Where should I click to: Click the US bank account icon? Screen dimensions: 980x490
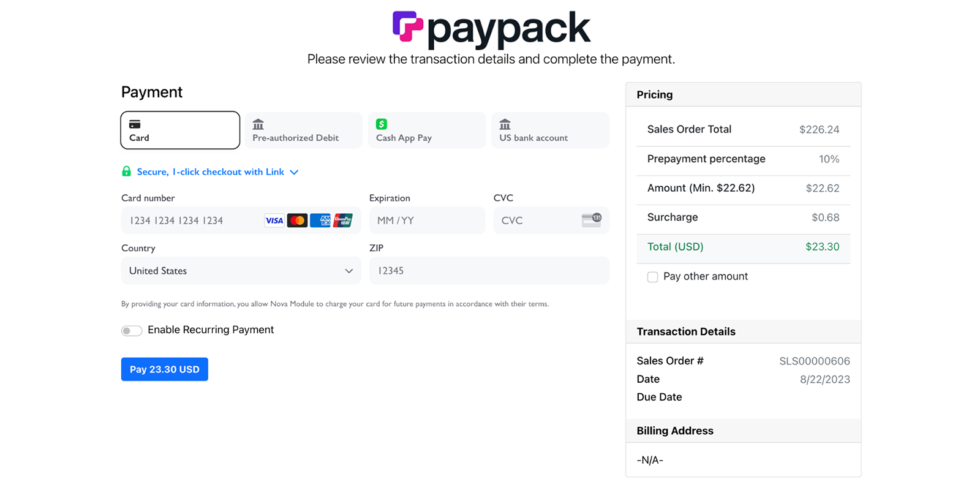[504, 125]
